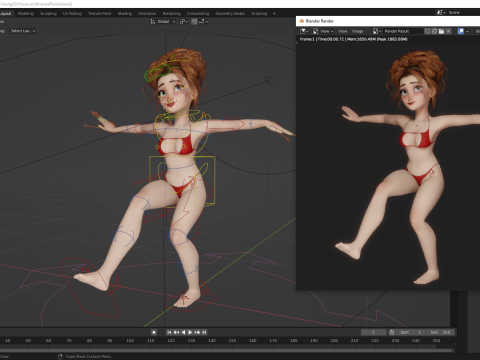
Task: Click the blue render slot icon
Action: point(461,31)
